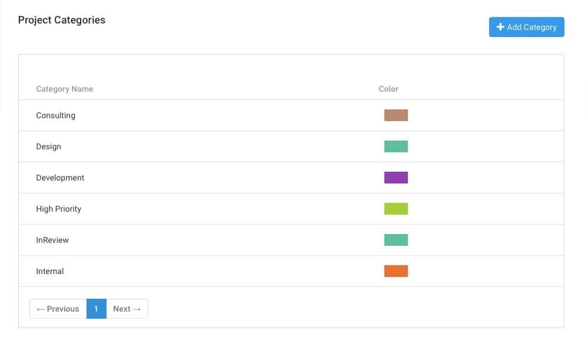Click the green High Priority color swatch
This screenshot has height=364, width=588.
click(396, 208)
